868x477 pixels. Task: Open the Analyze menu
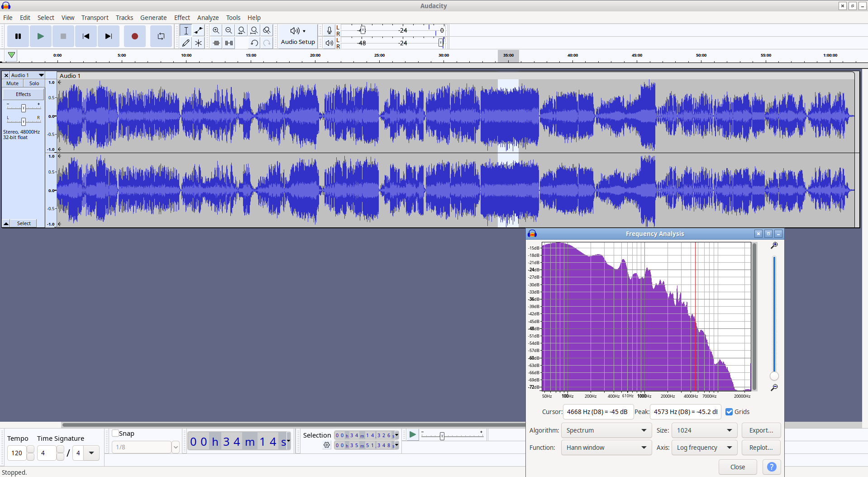(208, 18)
